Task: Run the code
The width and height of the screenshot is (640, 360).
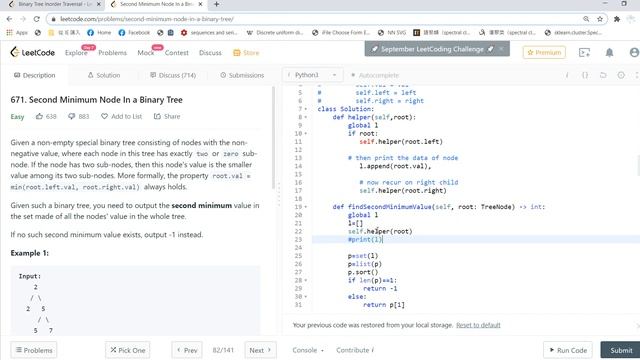Action: [568, 350]
